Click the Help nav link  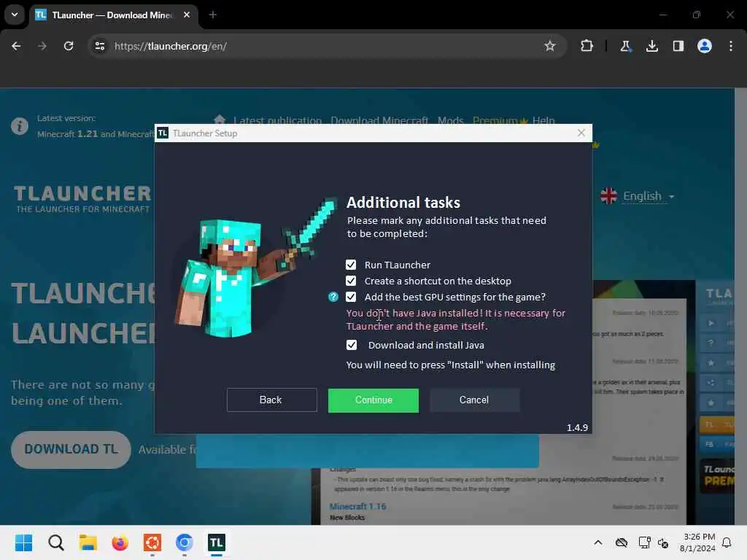coord(543,120)
